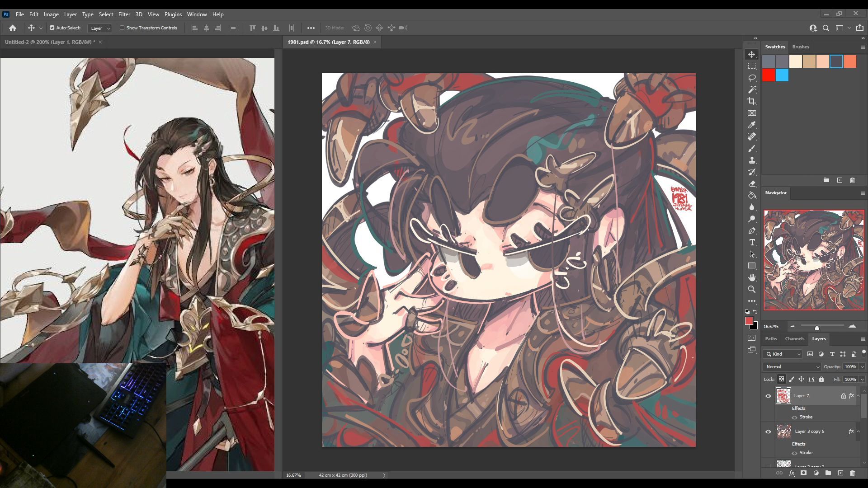Switch to the Brushes tab
The width and height of the screenshot is (868, 488).
[x=800, y=47]
